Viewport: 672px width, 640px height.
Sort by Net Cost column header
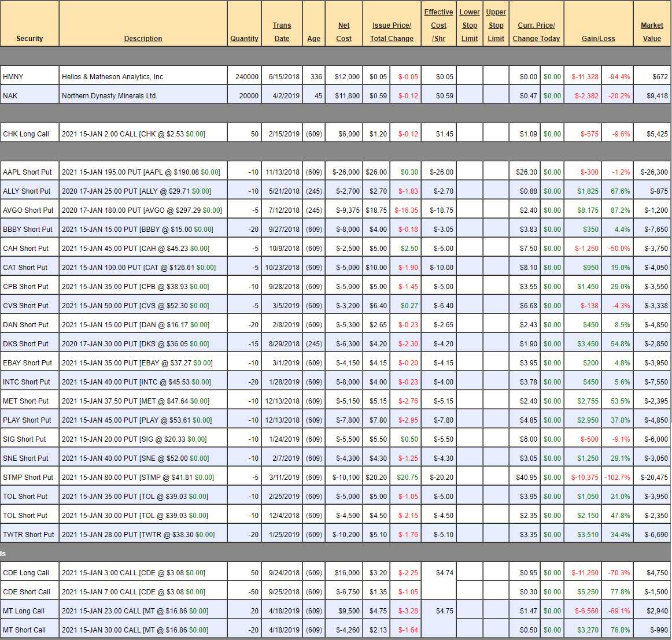coord(344,32)
